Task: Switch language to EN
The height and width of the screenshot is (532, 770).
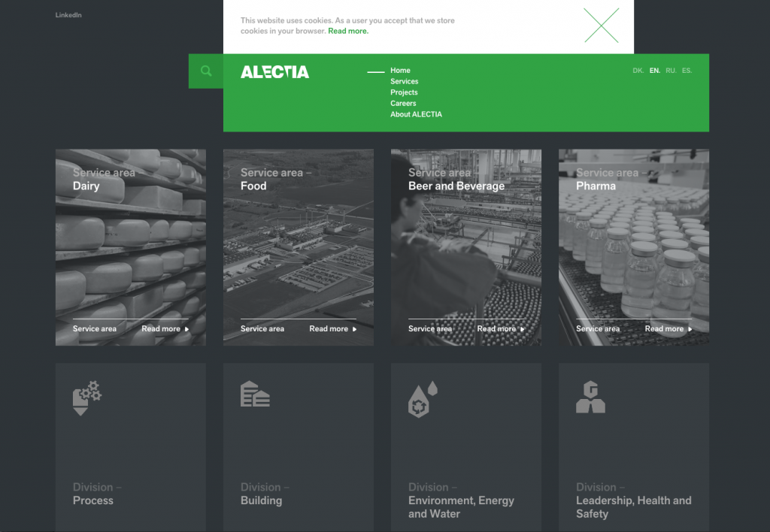Action: (x=655, y=71)
